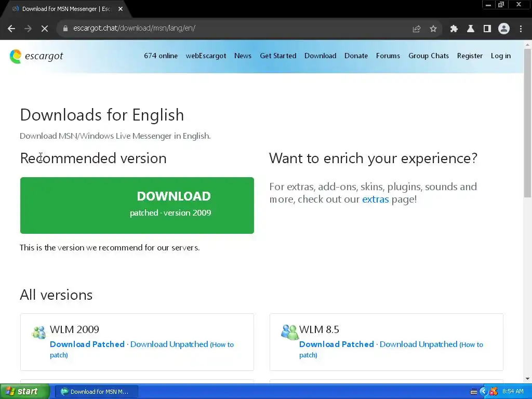Expand hidden tray icons arrow

point(484,392)
